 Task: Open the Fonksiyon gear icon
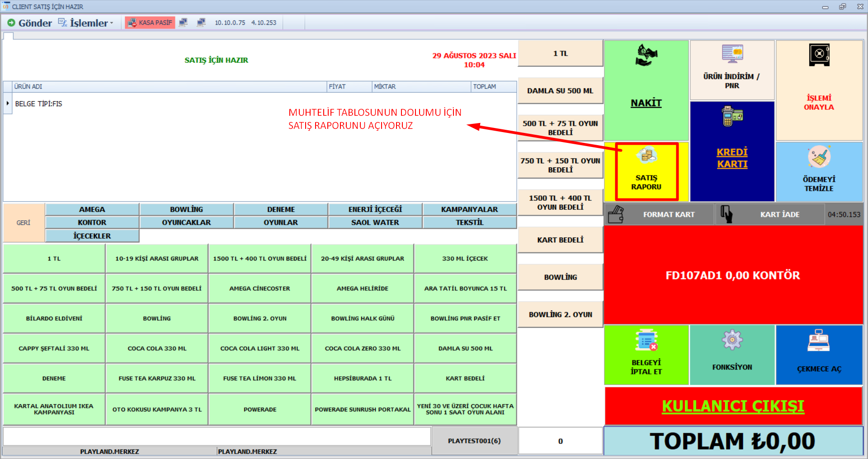(x=732, y=340)
